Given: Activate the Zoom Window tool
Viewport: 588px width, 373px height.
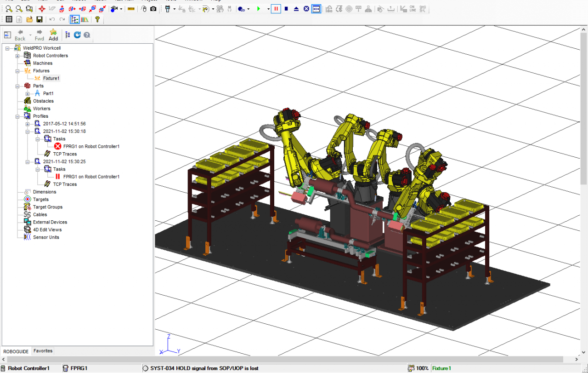Looking at the screenshot, I should [x=28, y=9].
